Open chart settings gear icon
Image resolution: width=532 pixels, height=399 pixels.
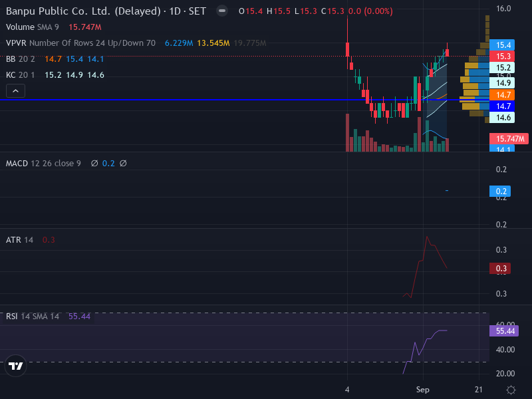tap(511, 390)
